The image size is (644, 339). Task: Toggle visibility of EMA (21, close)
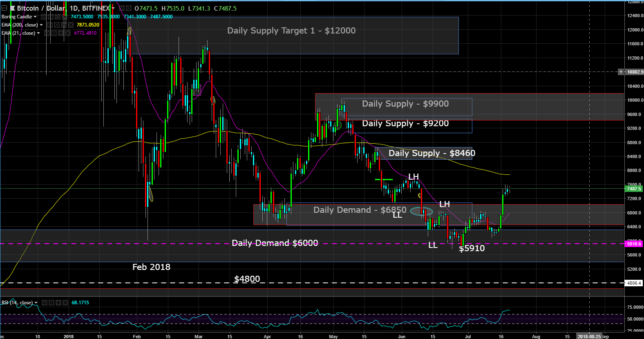click(47, 33)
